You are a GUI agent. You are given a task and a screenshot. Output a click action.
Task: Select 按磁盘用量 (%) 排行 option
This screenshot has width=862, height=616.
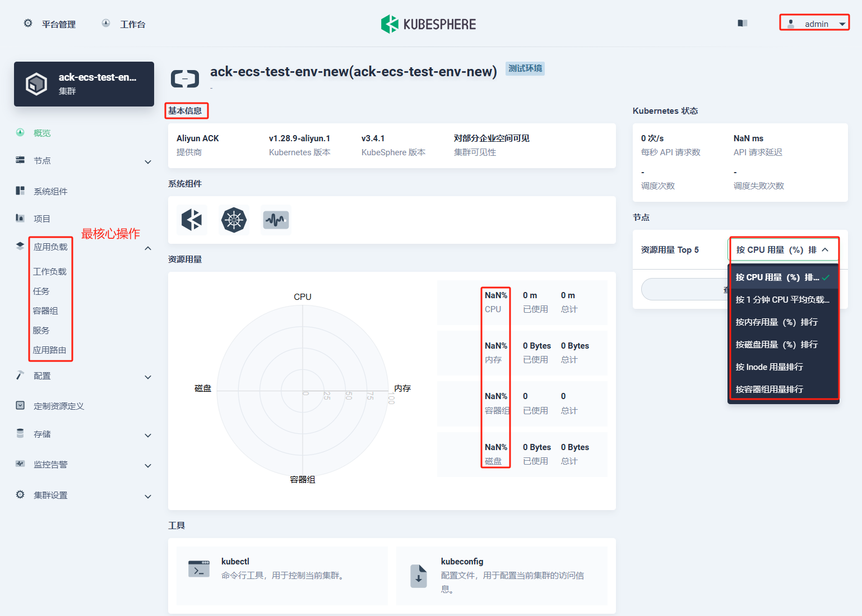[x=783, y=345]
